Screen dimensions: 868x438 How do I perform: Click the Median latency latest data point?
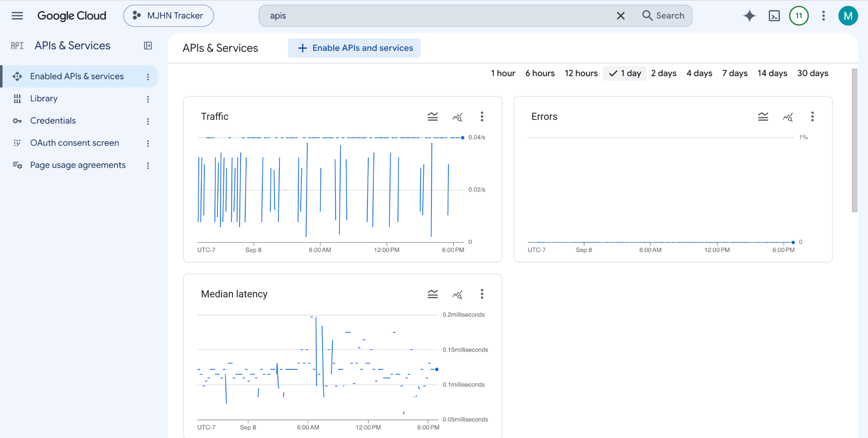click(437, 369)
